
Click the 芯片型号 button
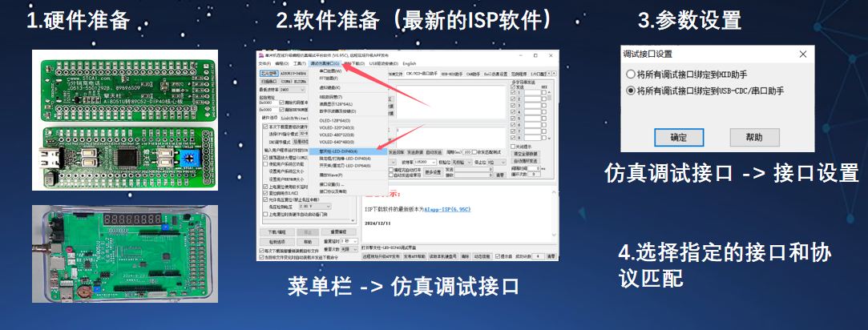click(x=269, y=74)
